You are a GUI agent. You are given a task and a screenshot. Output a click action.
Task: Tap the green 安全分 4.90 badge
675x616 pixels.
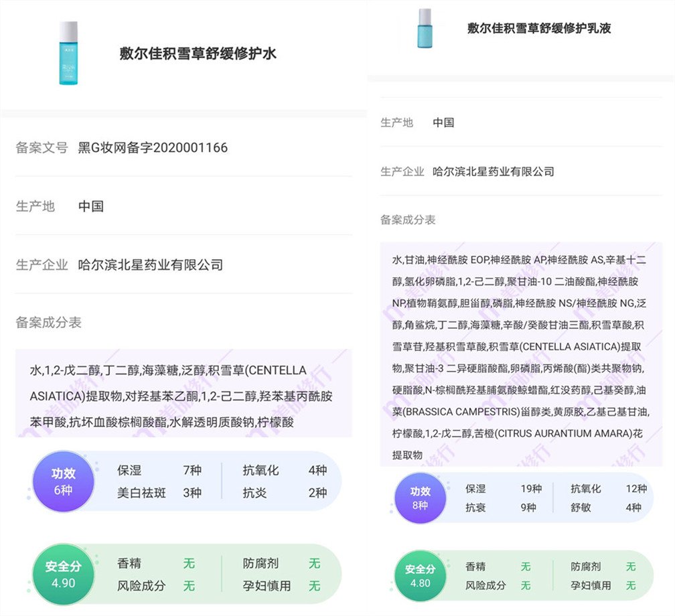coord(63,574)
